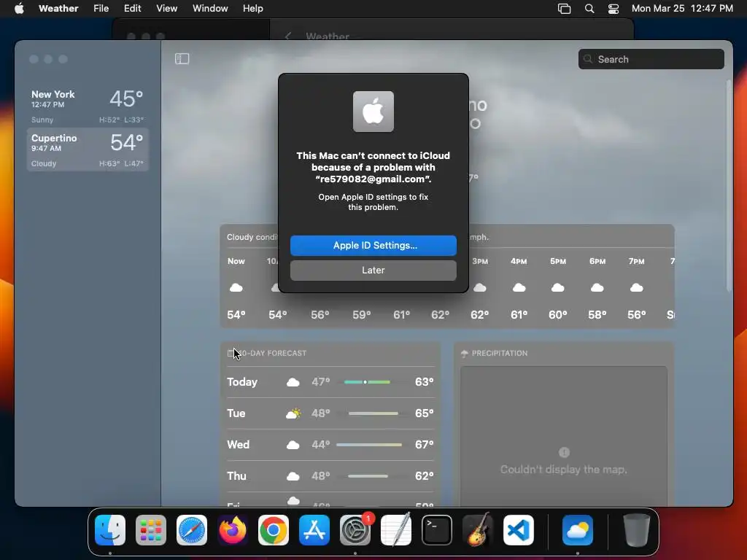
Task: Open Visual Studio Code from the Dock
Action: [519, 530]
